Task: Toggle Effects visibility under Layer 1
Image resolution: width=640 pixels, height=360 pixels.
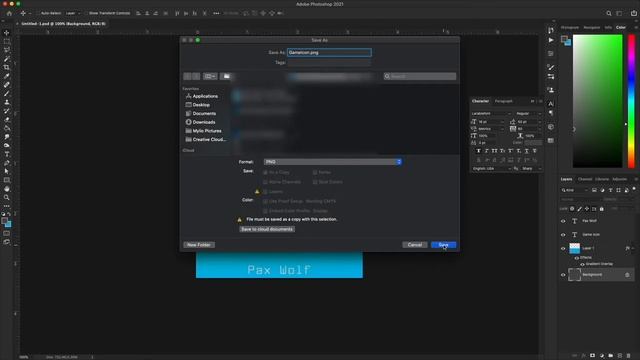Action: coord(576,258)
